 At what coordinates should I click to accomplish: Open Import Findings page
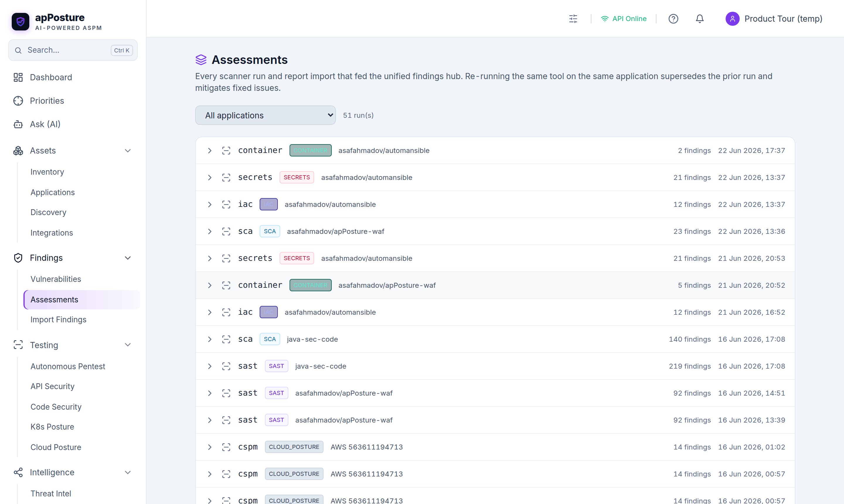(x=58, y=320)
